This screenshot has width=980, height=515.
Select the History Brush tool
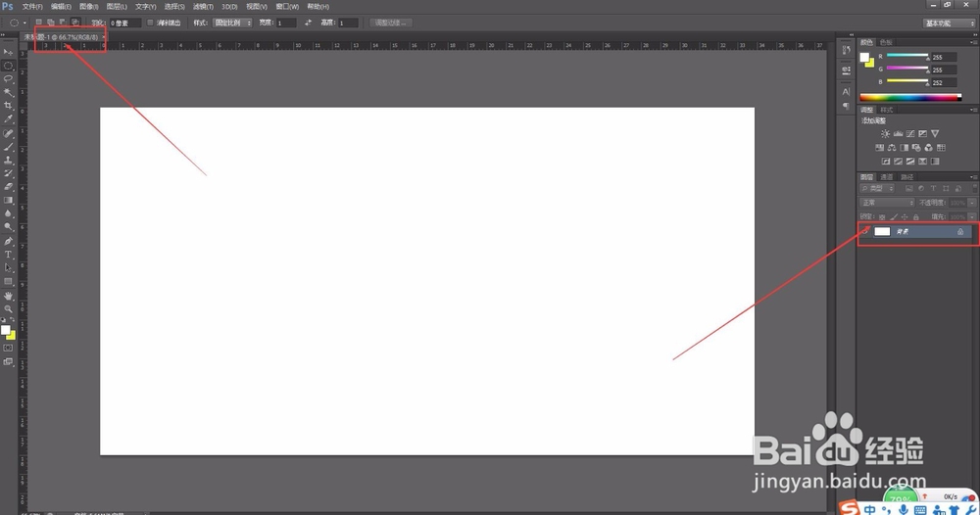click(8, 173)
